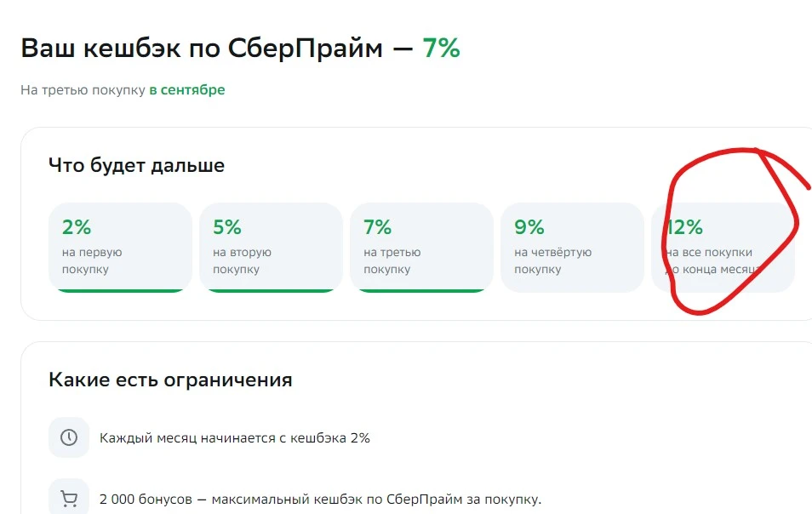The height and width of the screenshot is (514, 812).
Task: Click 'Ваш кешбэк по СберПрайм' title
Action: pos(202,49)
